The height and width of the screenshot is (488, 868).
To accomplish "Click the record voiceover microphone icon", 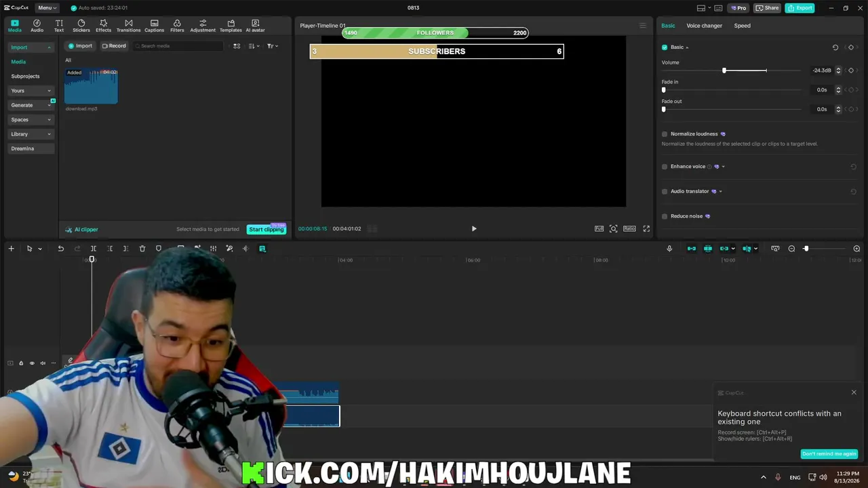I will click(x=669, y=249).
